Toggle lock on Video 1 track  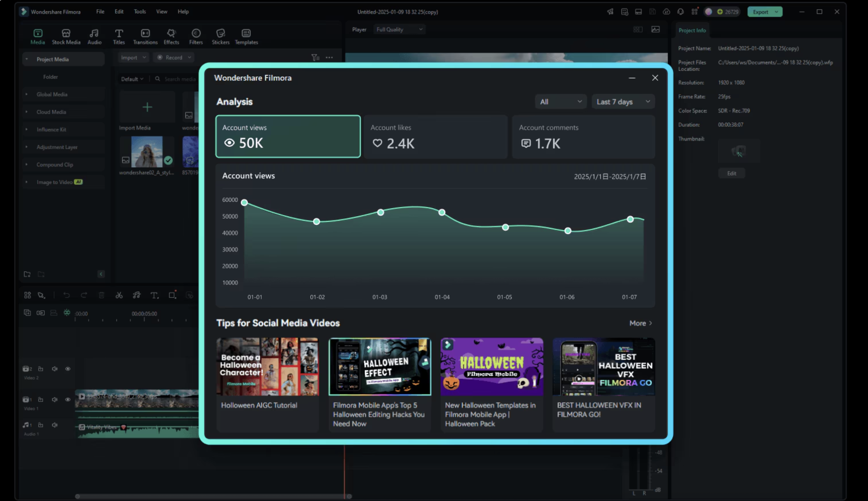point(40,400)
